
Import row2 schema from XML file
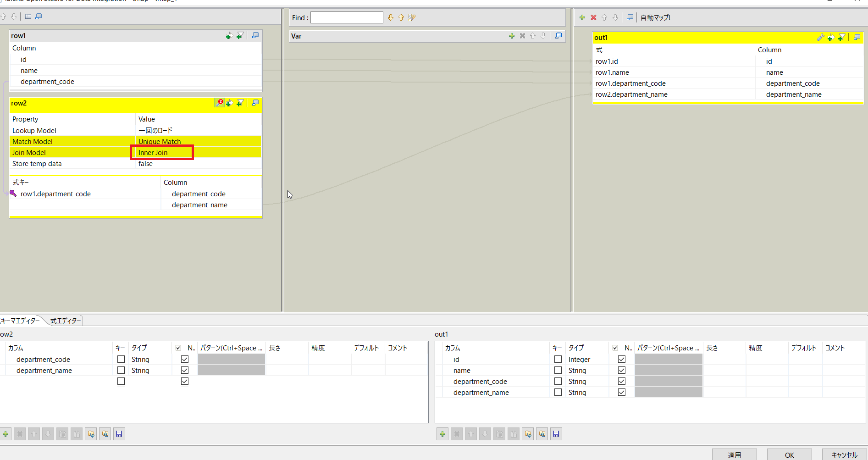pyautogui.click(x=91, y=434)
